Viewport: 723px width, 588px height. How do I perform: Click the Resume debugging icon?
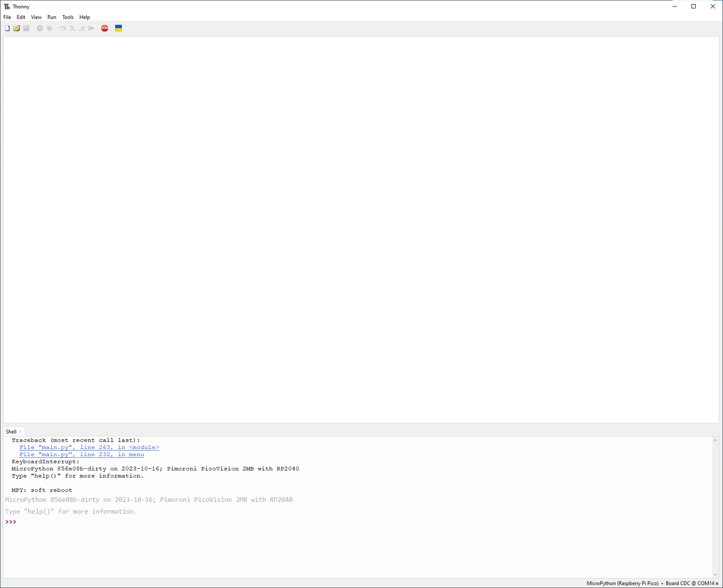click(91, 28)
